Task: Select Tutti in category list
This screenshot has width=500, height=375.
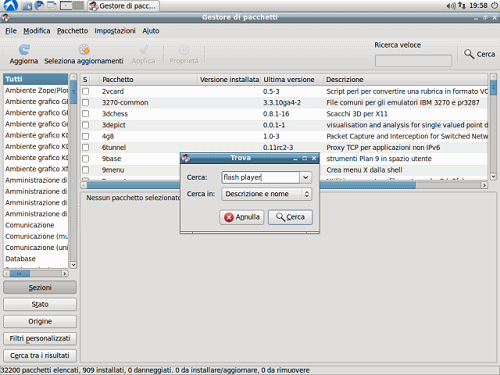Action: pyautogui.click(x=36, y=79)
